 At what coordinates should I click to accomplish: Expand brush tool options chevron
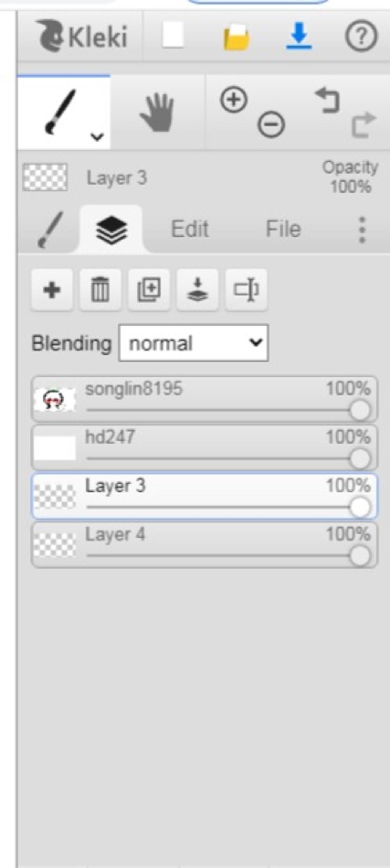point(97,136)
